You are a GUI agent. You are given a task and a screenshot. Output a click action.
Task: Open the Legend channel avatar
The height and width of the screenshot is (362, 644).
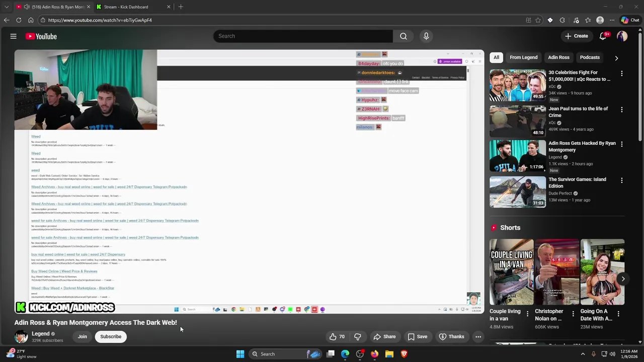point(21,337)
